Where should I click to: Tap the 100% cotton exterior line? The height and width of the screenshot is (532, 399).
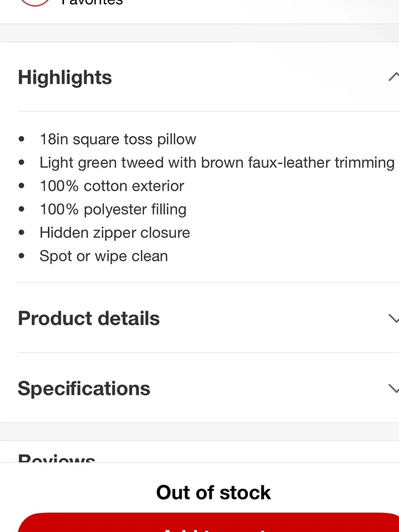[x=112, y=186]
